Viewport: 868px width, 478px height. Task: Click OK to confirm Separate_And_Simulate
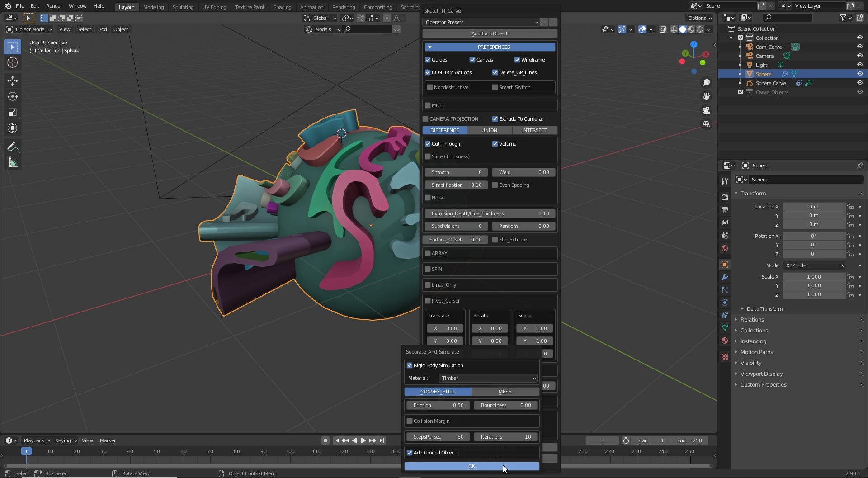pyautogui.click(x=472, y=466)
